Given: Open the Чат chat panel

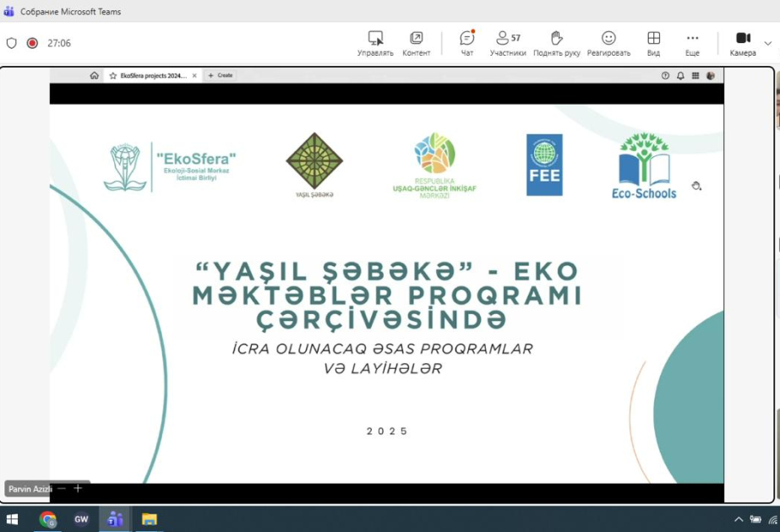Looking at the screenshot, I should [x=467, y=43].
